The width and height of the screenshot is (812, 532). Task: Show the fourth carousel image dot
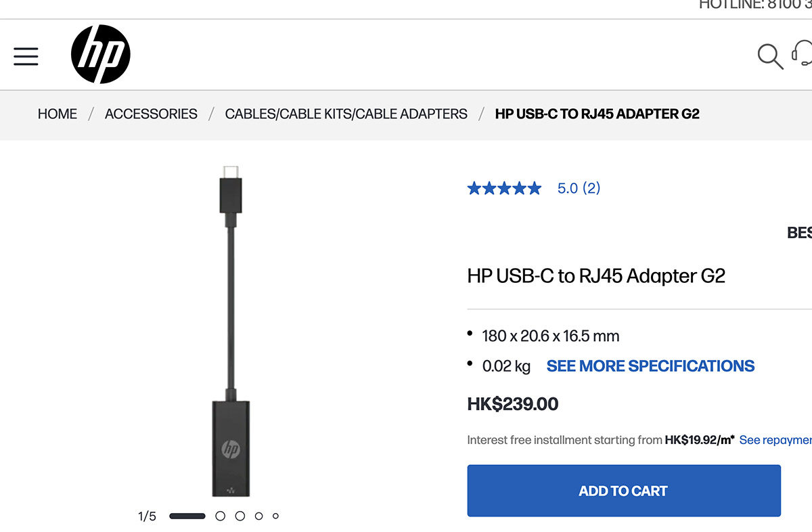click(258, 516)
